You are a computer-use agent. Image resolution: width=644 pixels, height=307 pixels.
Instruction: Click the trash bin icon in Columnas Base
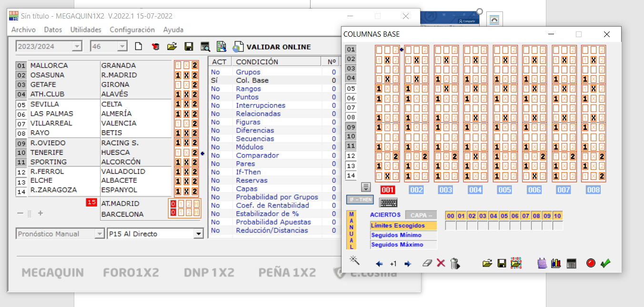coord(455,263)
